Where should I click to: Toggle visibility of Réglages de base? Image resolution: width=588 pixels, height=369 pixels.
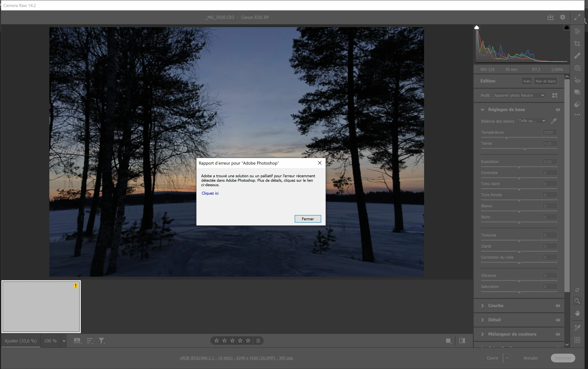coord(558,110)
